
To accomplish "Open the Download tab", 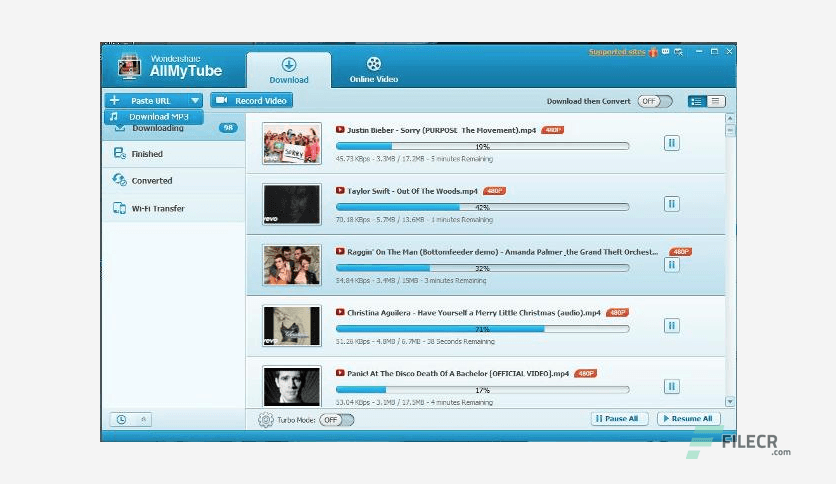I will pos(288,70).
